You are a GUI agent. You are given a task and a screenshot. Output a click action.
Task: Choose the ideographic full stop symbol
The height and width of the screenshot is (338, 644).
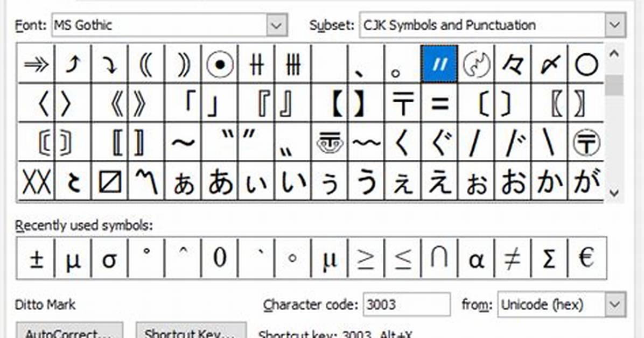pos(403,65)
